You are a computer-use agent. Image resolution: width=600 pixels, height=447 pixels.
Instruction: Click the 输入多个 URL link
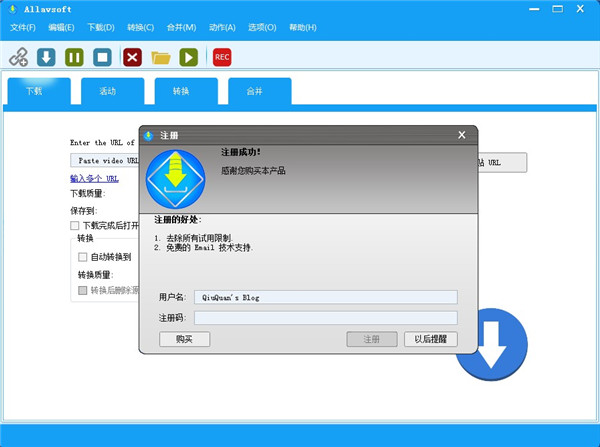[94, 178]
